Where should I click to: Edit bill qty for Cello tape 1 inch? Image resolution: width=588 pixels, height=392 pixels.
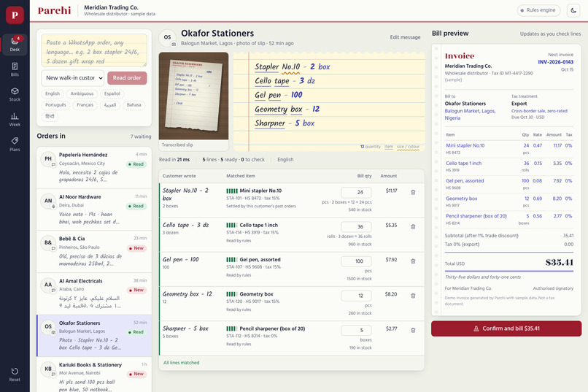(x=356, y=226)
